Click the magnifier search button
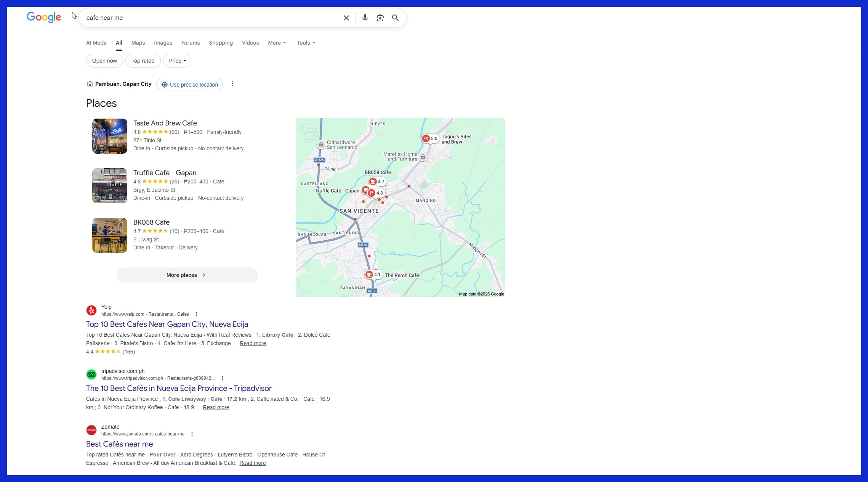The image size is (868, 482). tap(395, 18)
